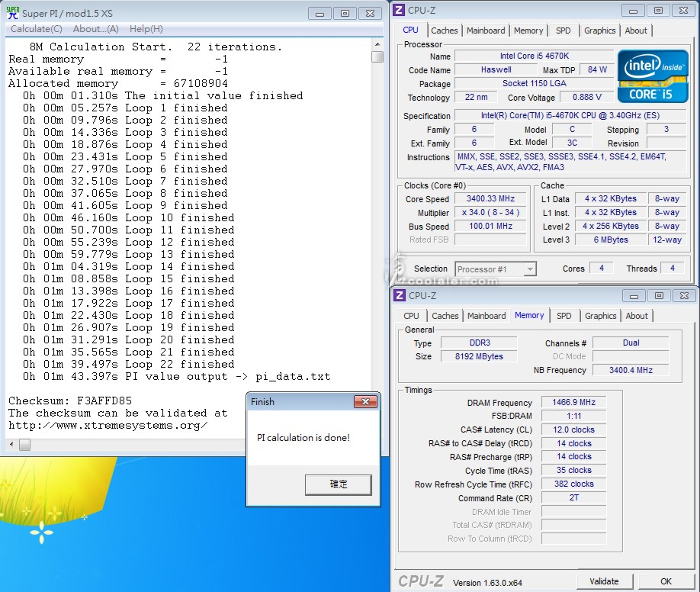Screen dimensions: 700x592
Task: Minimize the top CPU-Z window showing the CPU tab
Action: pyautogui.click(x=633, y=10)
